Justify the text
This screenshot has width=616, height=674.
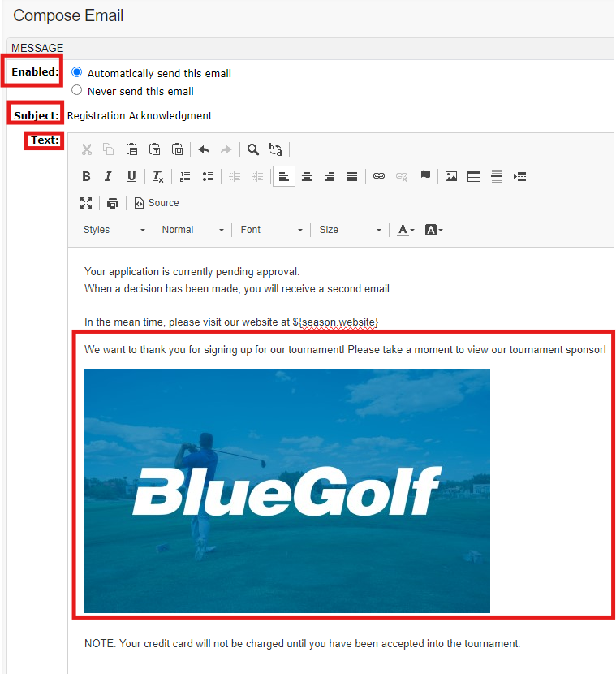pos(352,176)
